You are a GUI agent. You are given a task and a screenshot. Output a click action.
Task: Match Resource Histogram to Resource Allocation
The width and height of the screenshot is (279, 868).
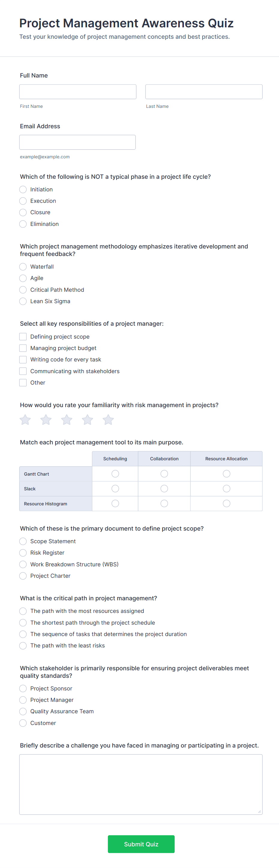pos(226,504)
